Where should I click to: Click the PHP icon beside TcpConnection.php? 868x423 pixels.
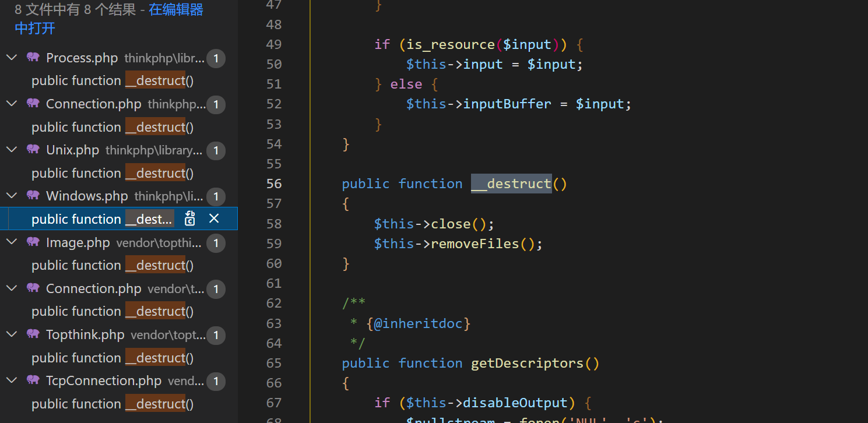33,380
